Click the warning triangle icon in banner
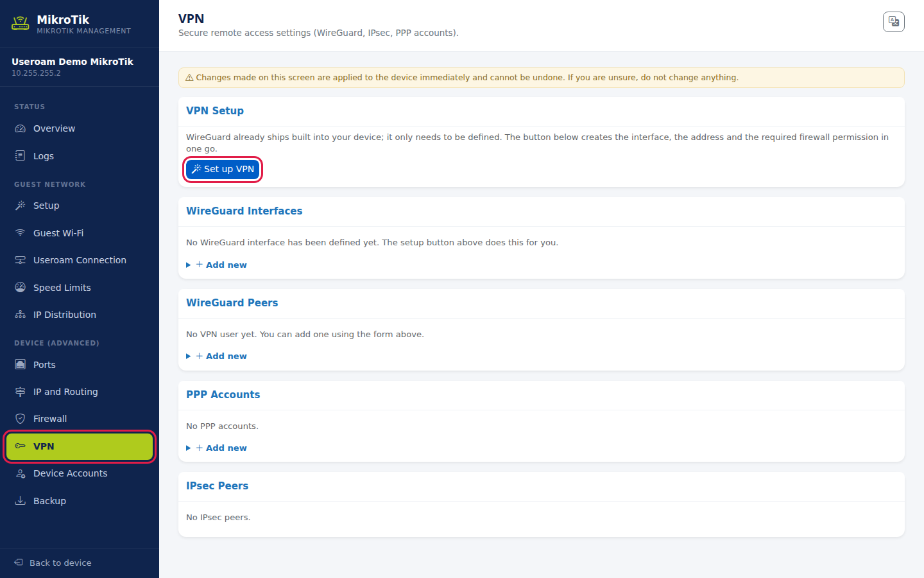This screenshot has height=578, width=924. pyautogui.click(x=189, y=78)
